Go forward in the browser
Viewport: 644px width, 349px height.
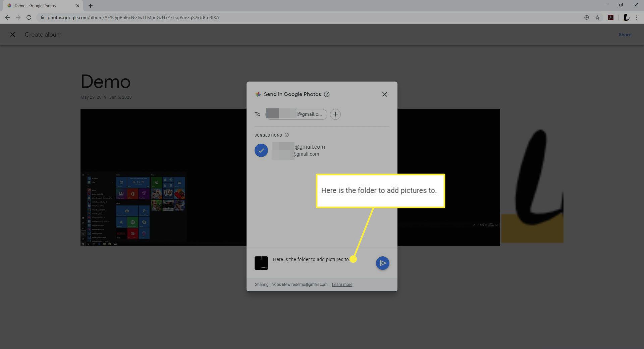[18, 17]
